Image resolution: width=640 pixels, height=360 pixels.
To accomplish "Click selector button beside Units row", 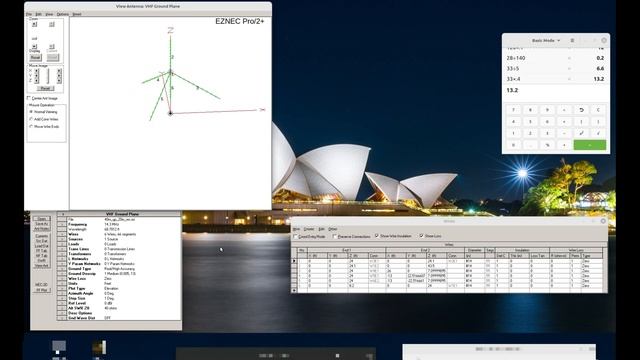I will [x=62, y=284].
